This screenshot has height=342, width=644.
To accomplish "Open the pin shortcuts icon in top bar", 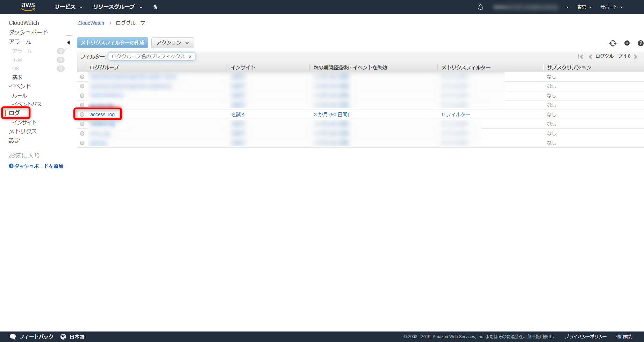I will [x=156, y=7].
